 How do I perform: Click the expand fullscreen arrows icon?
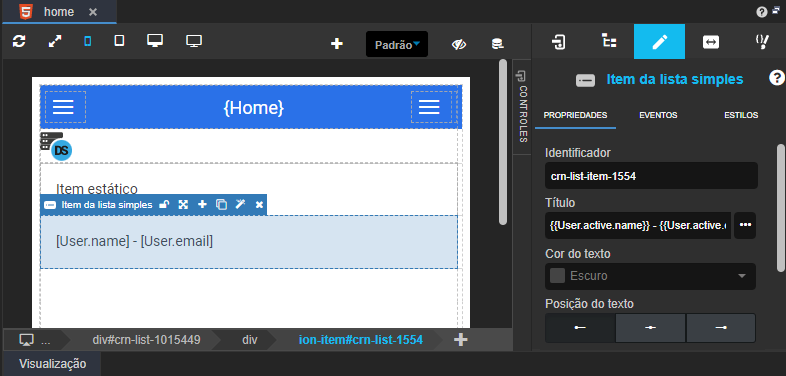pos(54,42)
